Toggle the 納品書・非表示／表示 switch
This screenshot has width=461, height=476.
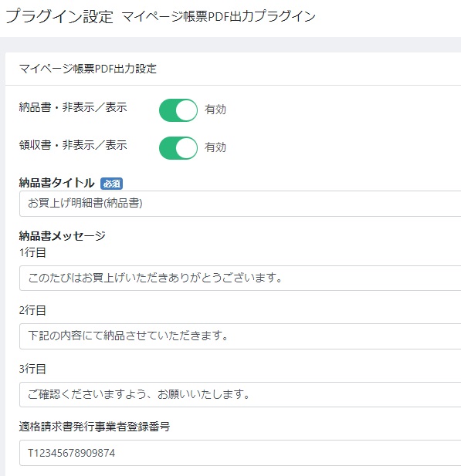point(178,110)
